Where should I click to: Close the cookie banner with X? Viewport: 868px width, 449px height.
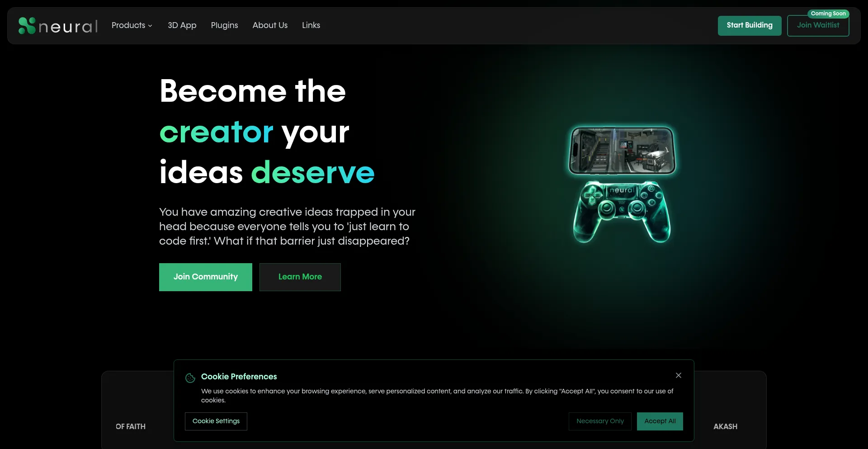coord(679,375)
